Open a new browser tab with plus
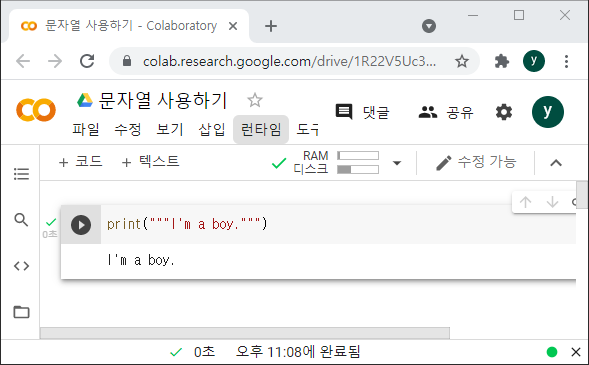The image size is (589, 365). (271, 26)
